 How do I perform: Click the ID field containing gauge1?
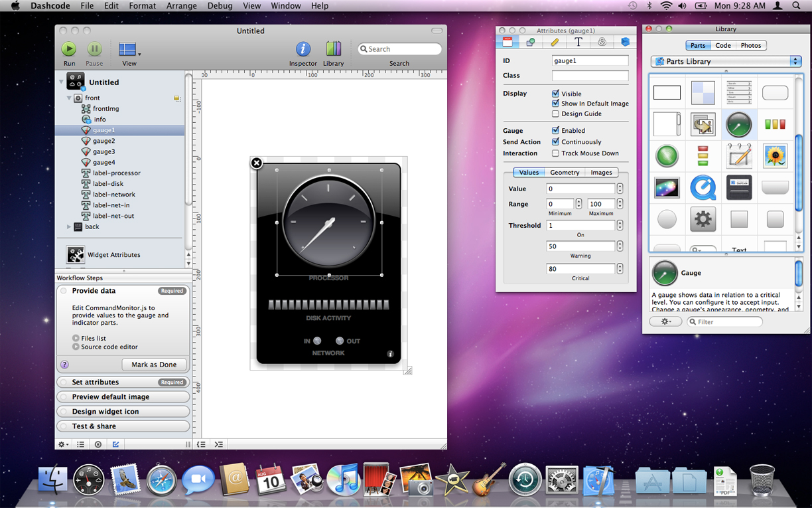click(590, 60)
